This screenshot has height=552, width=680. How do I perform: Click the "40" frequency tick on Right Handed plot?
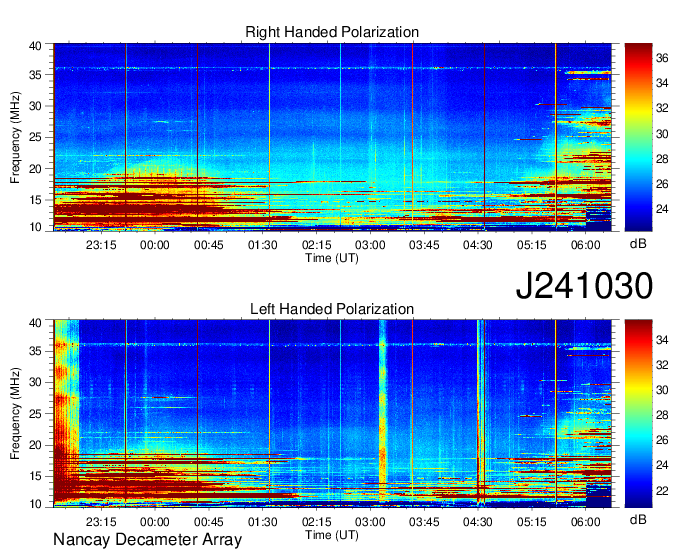(35, 46)
